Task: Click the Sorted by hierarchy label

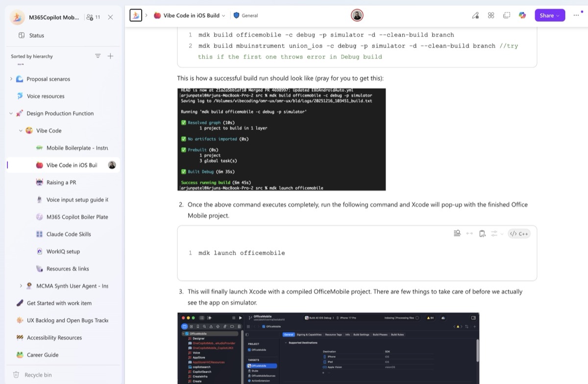Action: (x=32, y=56)
